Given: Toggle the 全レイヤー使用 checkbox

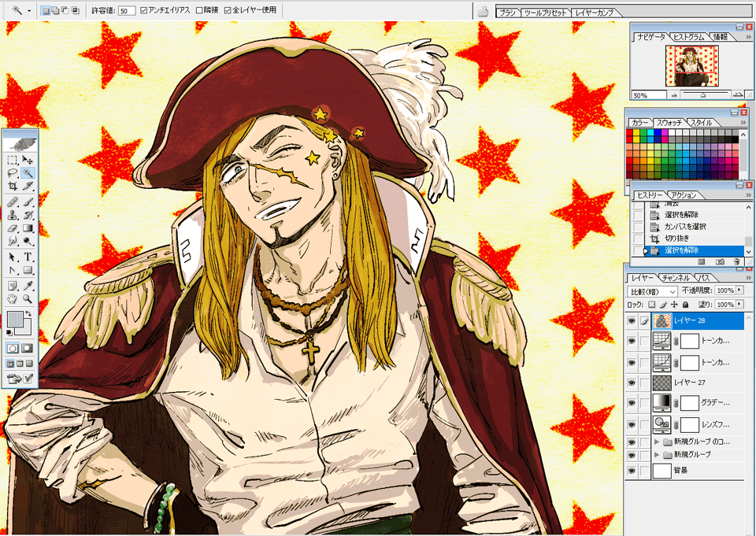Looking at the screenshot, I should click(x=228, y=10).
